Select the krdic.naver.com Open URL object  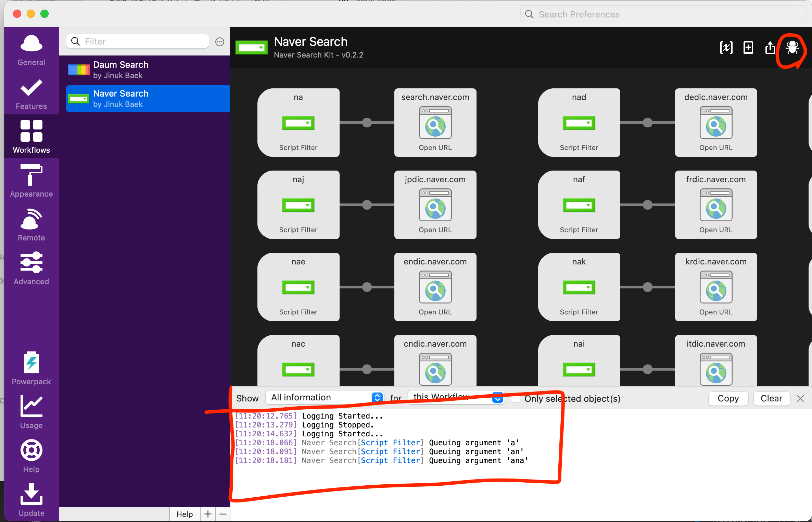(x=716, y=287)
